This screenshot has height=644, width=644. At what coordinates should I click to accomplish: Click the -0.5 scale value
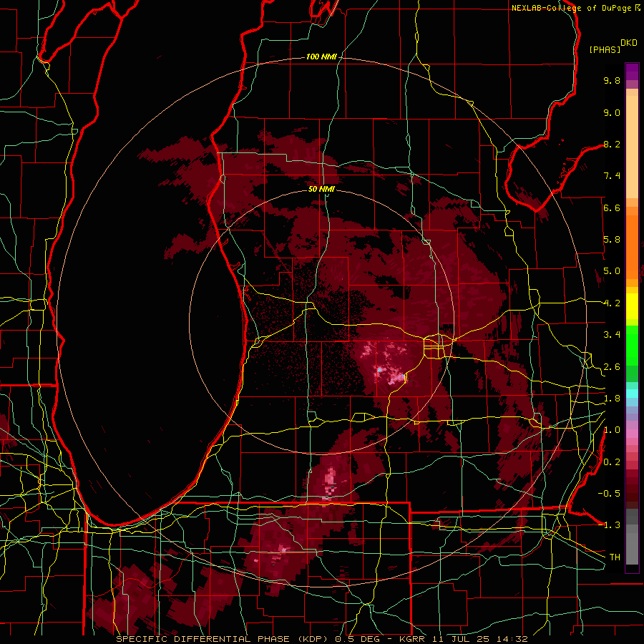click(609, 494)
